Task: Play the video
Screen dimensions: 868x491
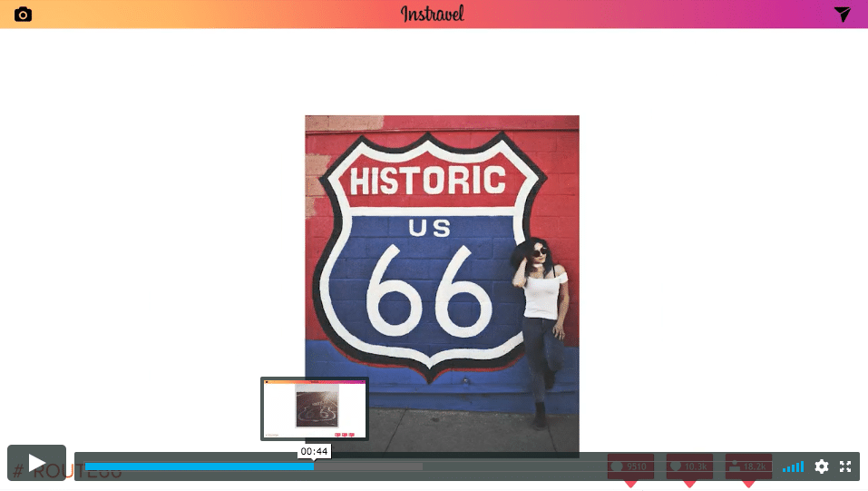Action: [x=36, y=463]
